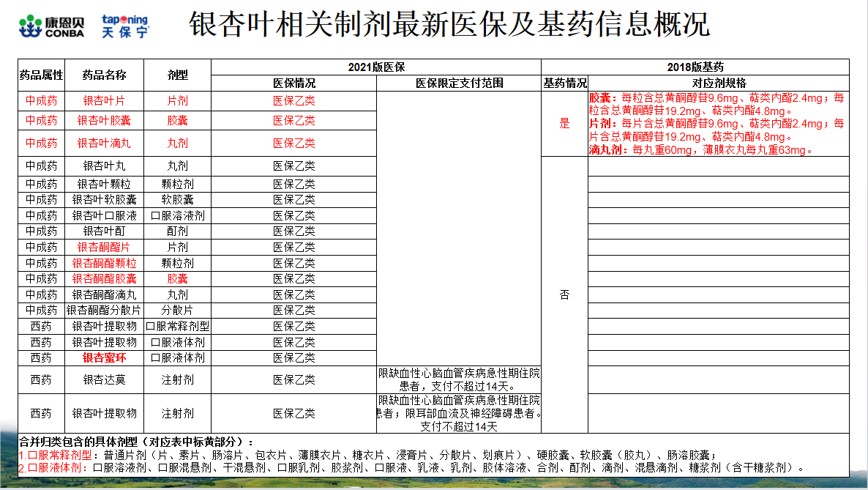868x490 pixels.
Task: Select the 银杏叶丸 drug name cell
Action: [104, 166]
